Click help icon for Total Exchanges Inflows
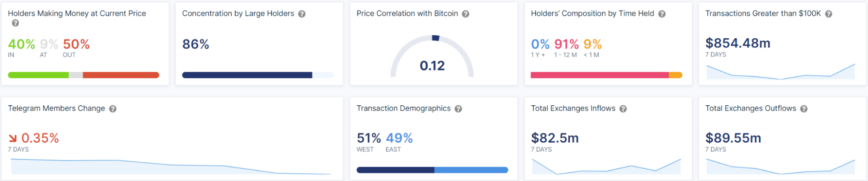 point(623,109)
